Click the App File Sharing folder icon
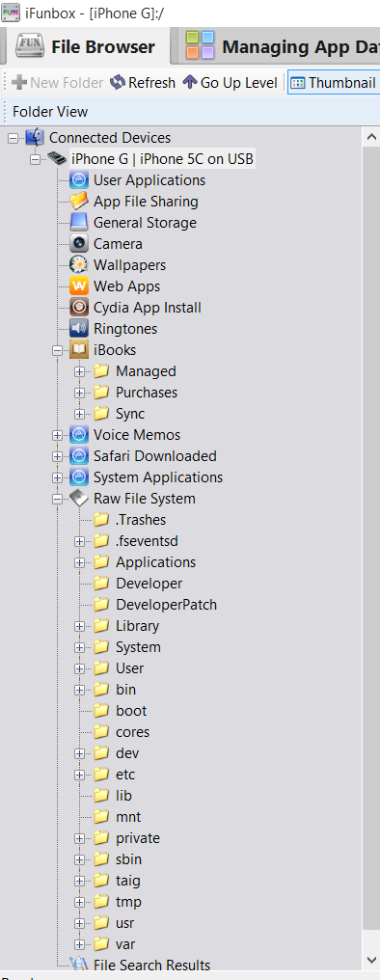380x980 pixels. pyautogui.click(x=79, y=202)
